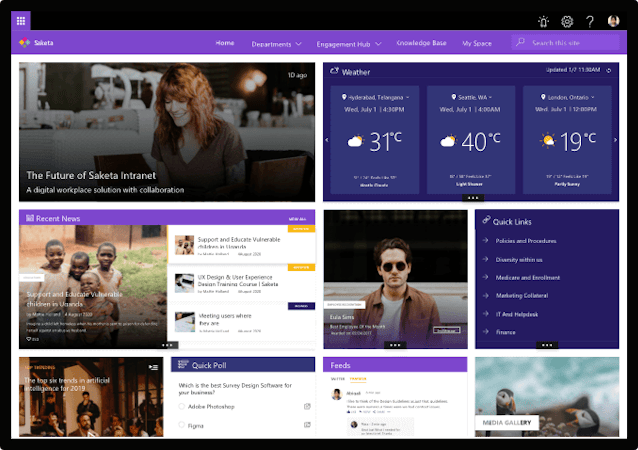This screenshot has height=450, width=638.
Task: Click the Search this site field
Action: point(565,42)
